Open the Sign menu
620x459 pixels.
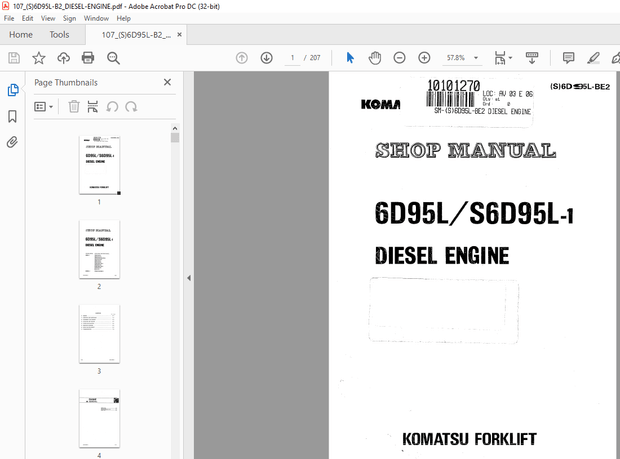click(69, 18)
